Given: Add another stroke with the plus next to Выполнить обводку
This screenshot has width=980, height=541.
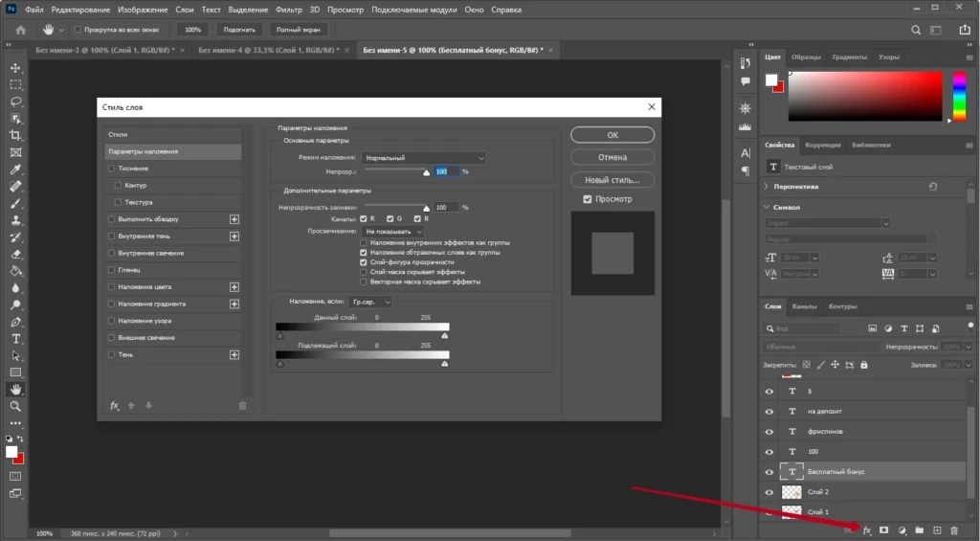Looking at the screenshot, I should pyautogui.click(x=234, y=219).
